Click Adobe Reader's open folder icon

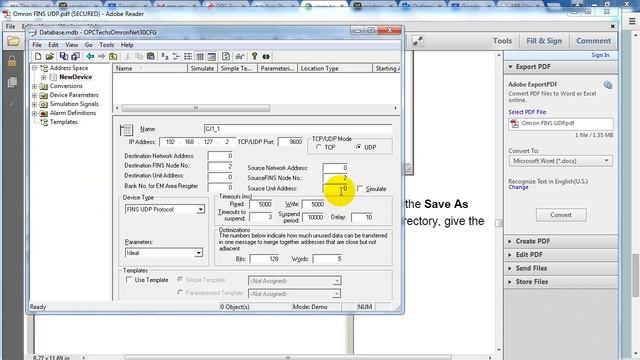pos(13,41)
